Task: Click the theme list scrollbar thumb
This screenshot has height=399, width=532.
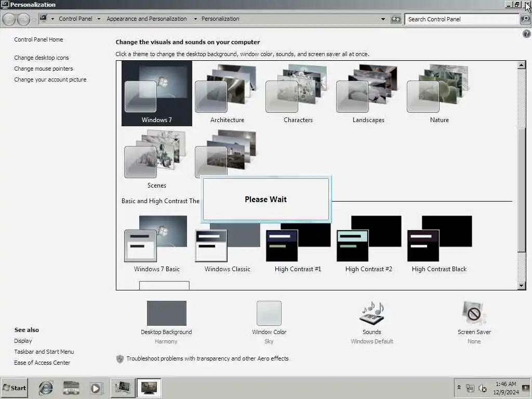Action: pos(522,190)
